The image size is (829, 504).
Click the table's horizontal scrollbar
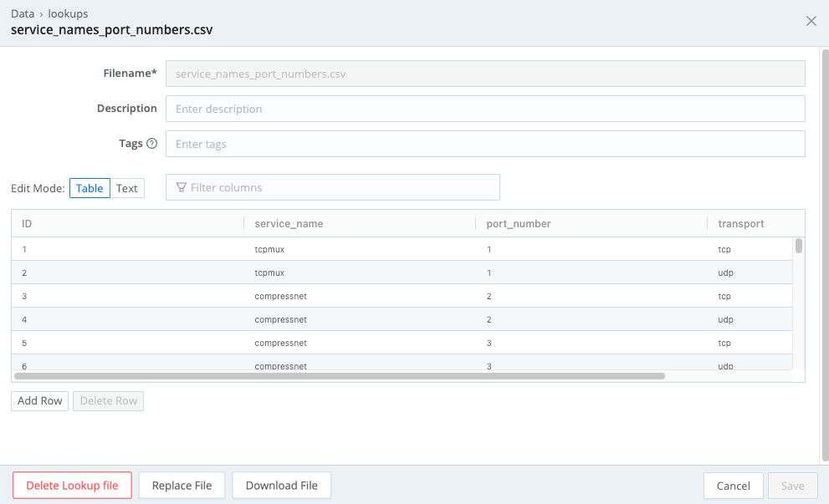pos(340,376)
